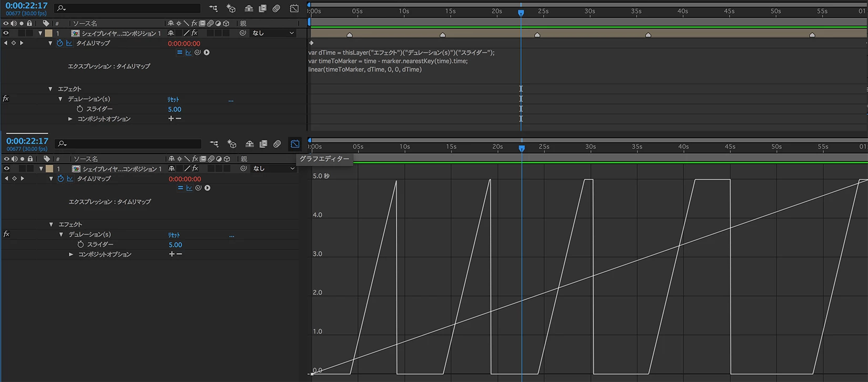Click ソース名 column header in upper panel
Image resolution: width=868 pixels, height=382 pixels.
[85, 23]
